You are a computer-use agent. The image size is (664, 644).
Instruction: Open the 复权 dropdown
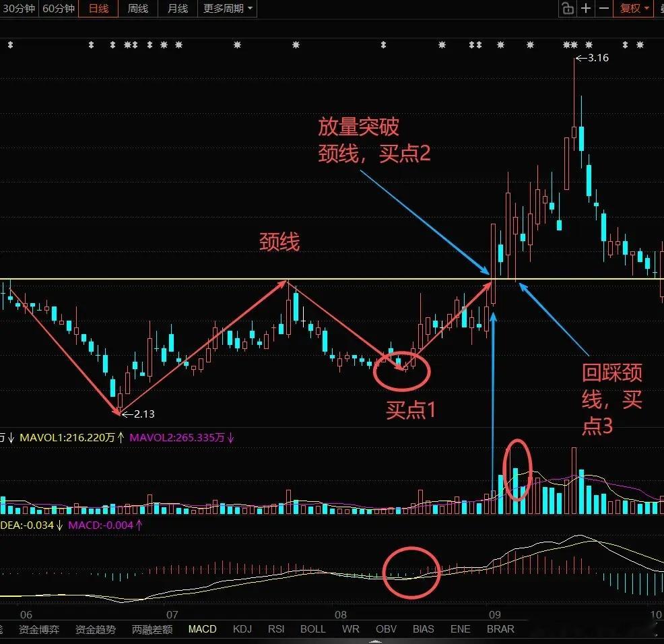[634, 9]
